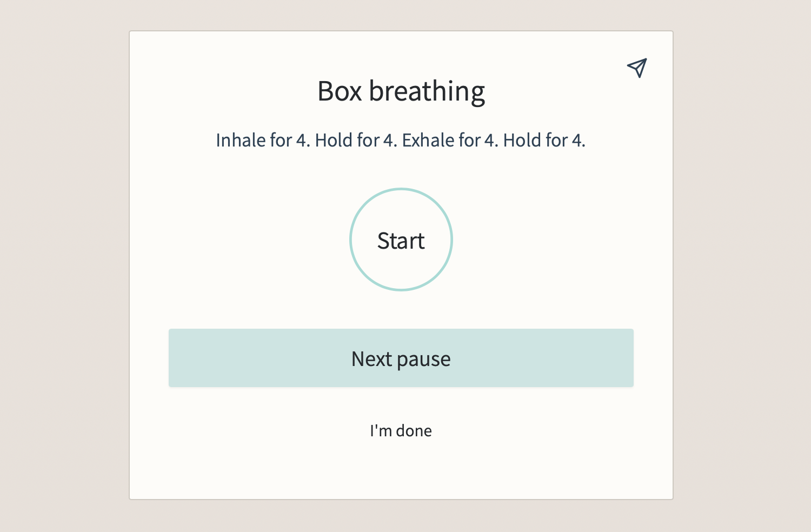Open sharing via the paper plane icon

[637, 68]
